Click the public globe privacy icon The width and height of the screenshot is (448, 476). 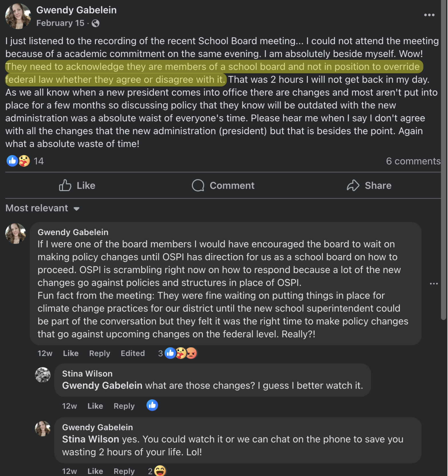click(x=96, y=23)
